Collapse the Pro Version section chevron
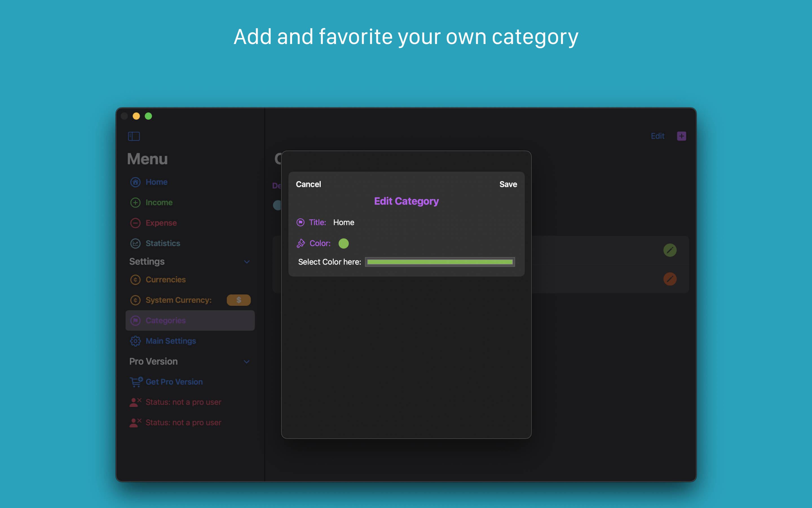Screen dimensions: 812x508 (247, 362)
